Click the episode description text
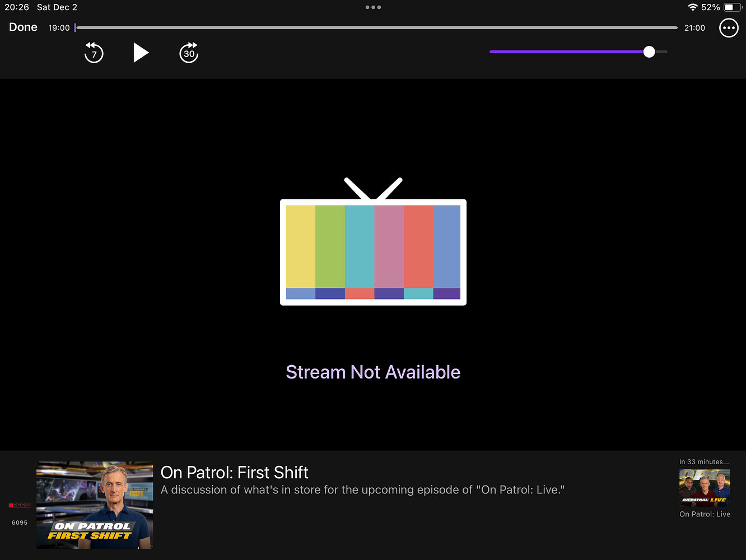The width and height of the screenshot is (746, 560). 362,489
